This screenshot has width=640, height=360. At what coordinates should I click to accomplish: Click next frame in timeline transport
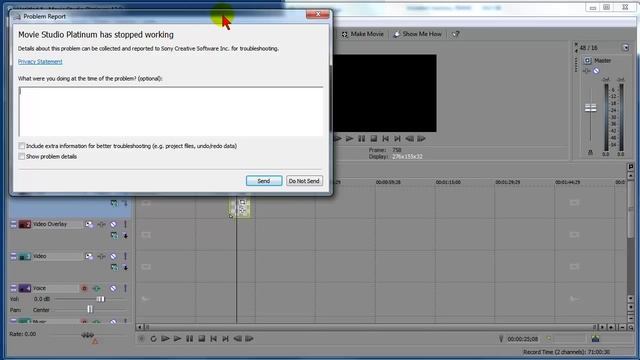[x=249, y=339]
